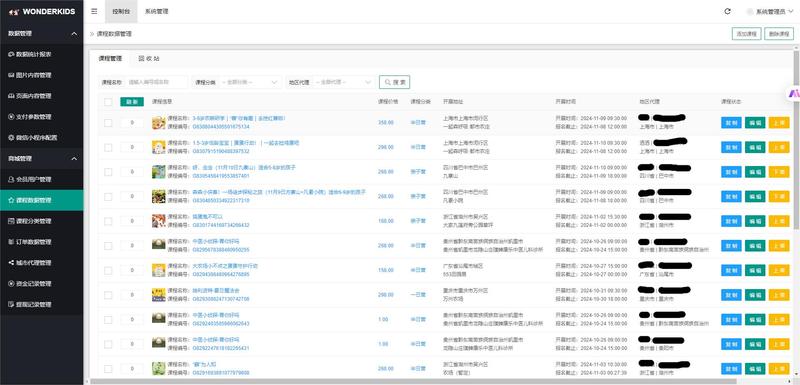Screen dimensions: 800x385
Task: Tick the checkbox for the 168.00 course
Action: (x=108, y=221)
